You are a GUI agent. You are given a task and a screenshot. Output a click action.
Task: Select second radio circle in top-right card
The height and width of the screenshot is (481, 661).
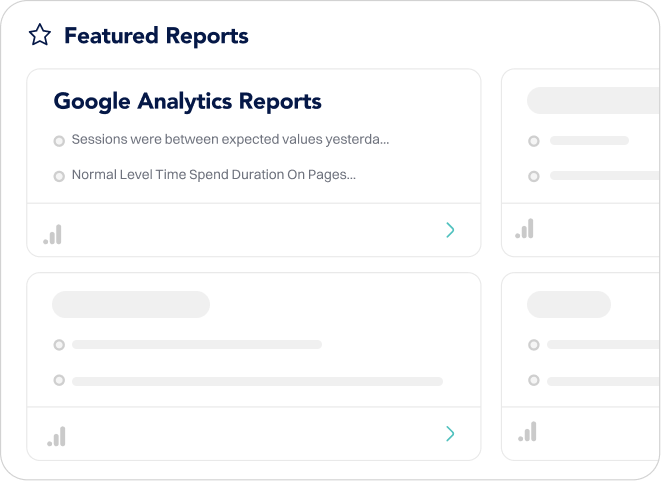coord(534,176)
